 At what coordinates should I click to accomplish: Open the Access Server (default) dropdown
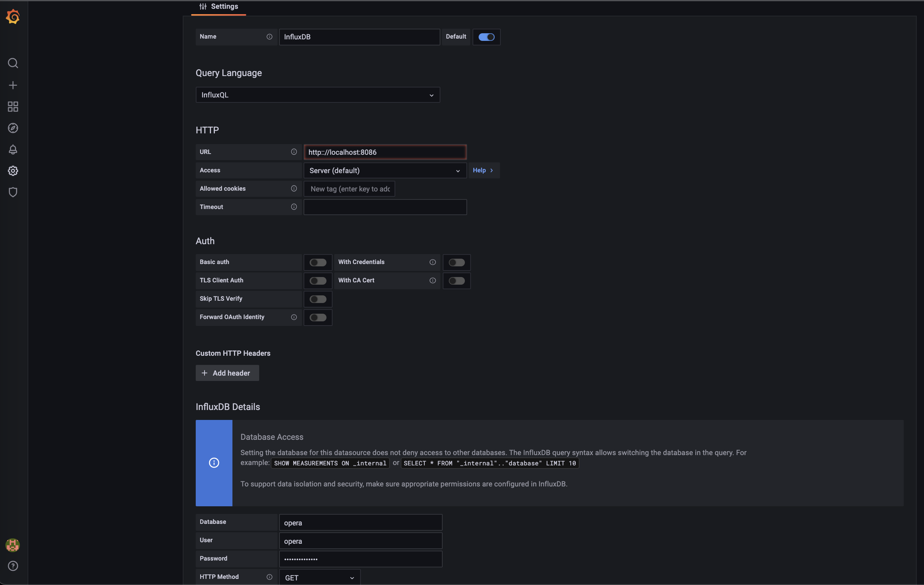[x=385, y=171]
